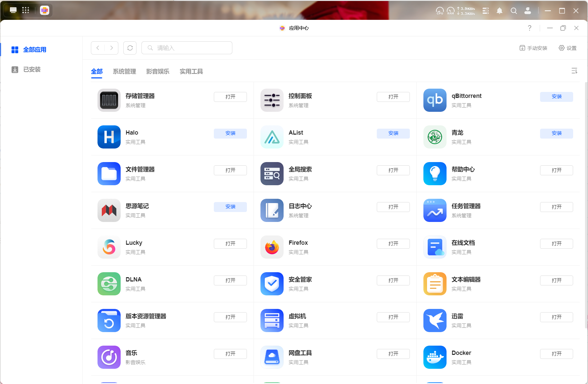
Task: Click the Firefox app icon
Action: pyautogui.click(x=272, y=247)
